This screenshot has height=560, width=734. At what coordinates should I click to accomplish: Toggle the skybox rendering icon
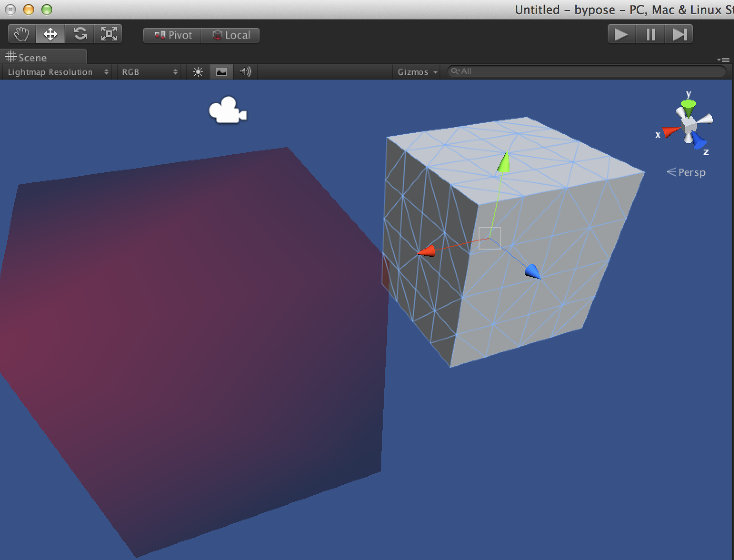pyautogui.click(x=221, y=71)
